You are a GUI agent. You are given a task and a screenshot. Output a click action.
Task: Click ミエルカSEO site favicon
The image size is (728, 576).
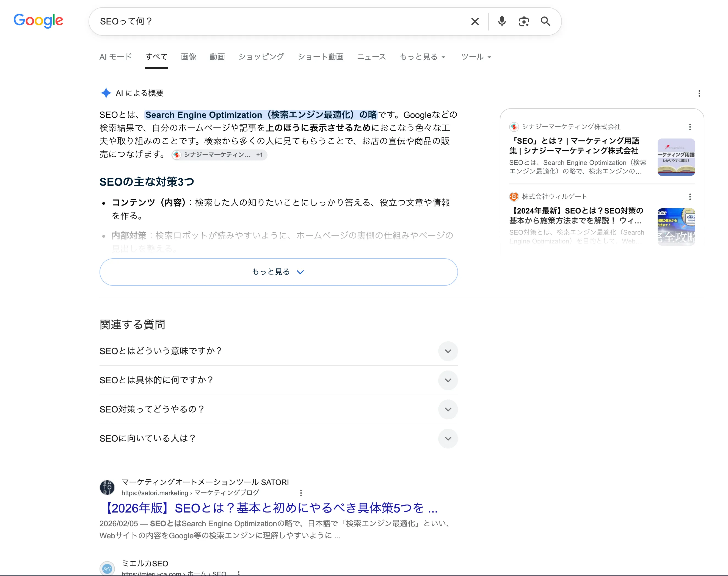point(107,569)
